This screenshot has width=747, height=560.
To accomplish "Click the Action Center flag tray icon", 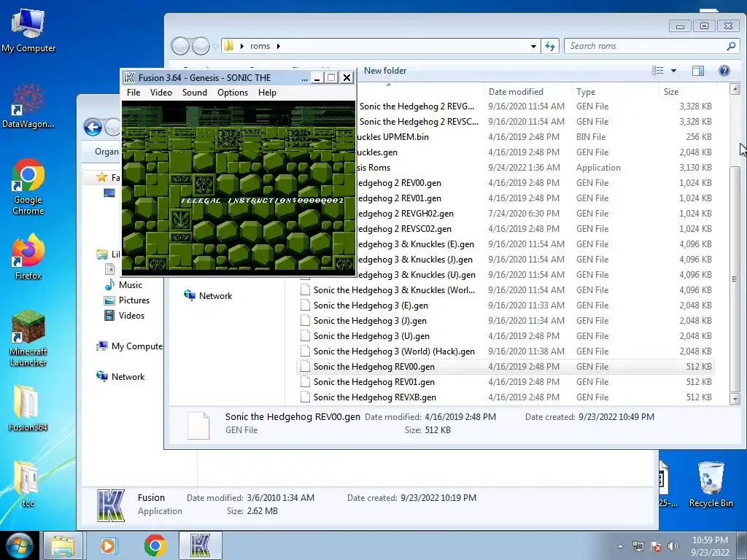I will (x=656, y=546).
